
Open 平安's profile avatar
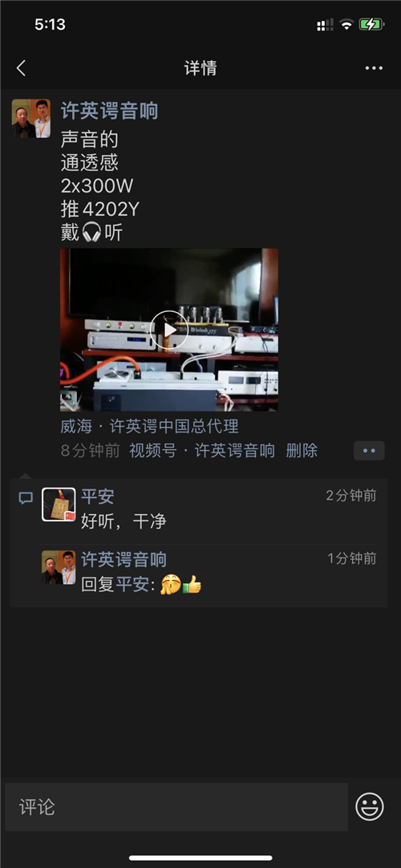pyautogui.click(x=59, y=505)
